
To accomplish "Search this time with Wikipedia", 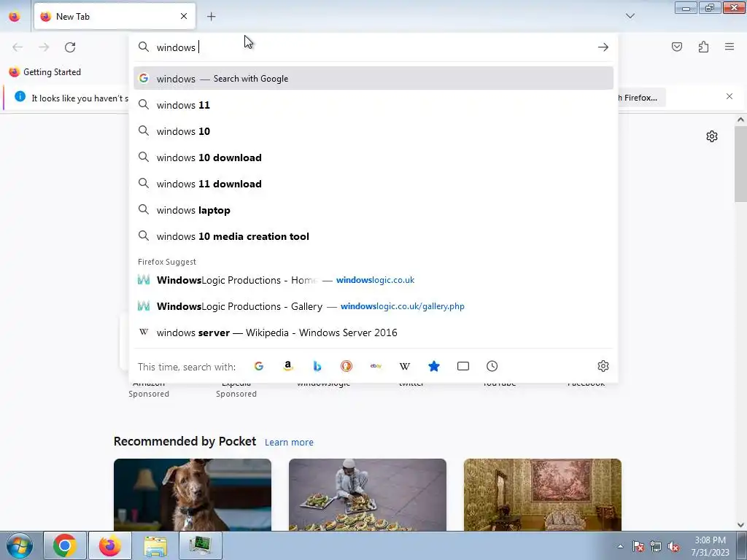I will 405,366.
